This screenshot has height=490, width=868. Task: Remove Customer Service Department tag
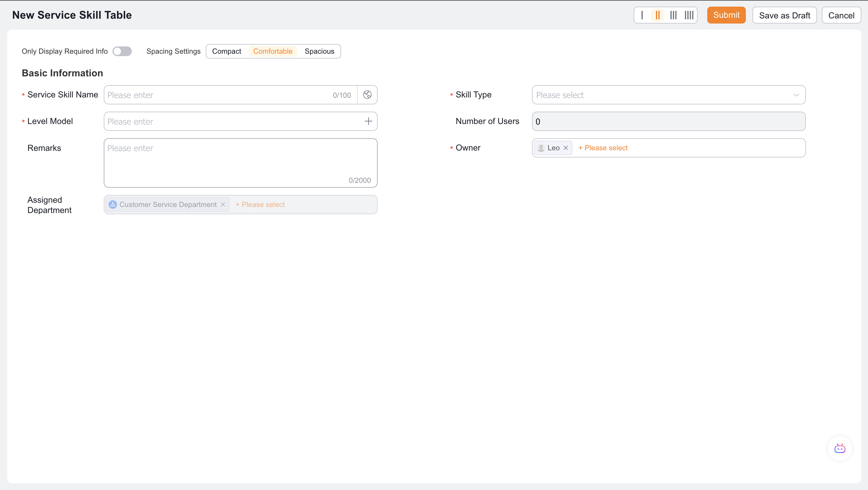[x=223, y=205]
